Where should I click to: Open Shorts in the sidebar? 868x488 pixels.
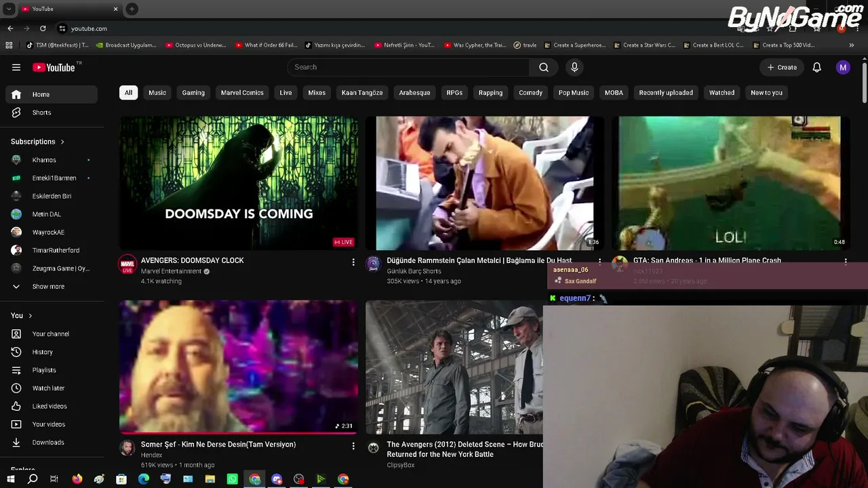coord(52,113)
